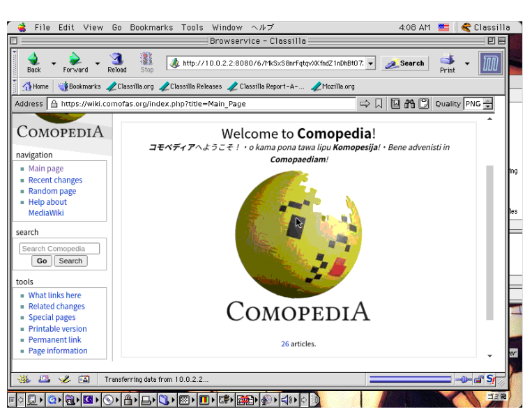Open the Tools menu
The height and width of the screenshot is (416, 532).
tap(192, 27)
